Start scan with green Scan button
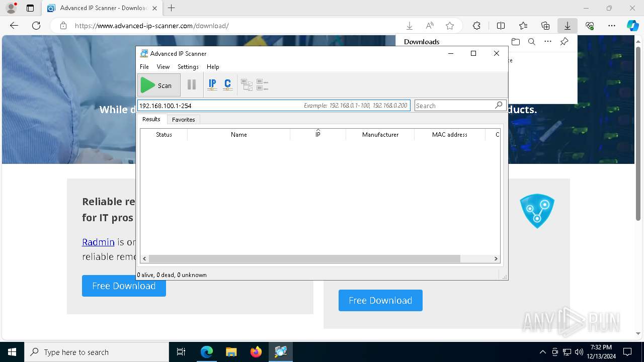 [x=158, y=85]
